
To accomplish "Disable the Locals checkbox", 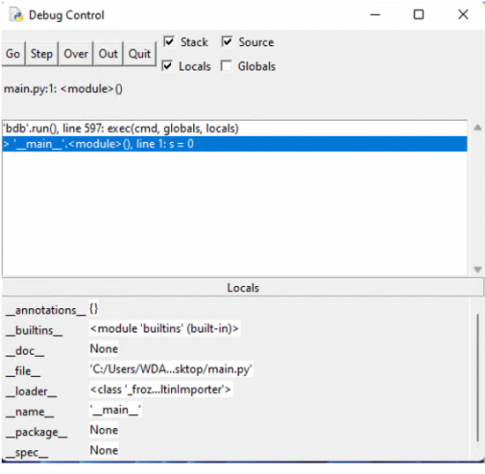I will [167, 66].
